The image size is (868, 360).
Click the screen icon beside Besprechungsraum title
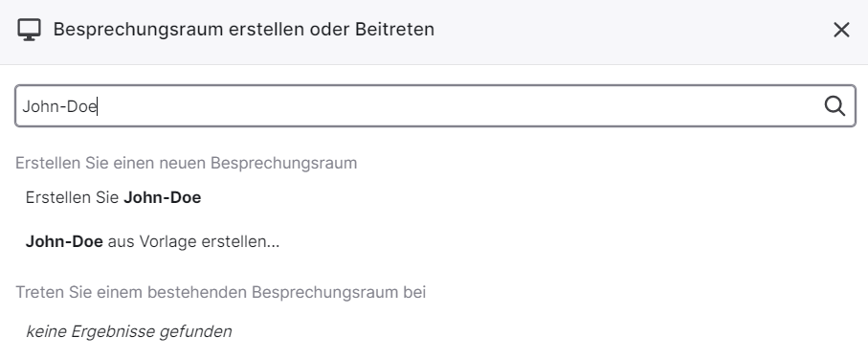[29, 30]
